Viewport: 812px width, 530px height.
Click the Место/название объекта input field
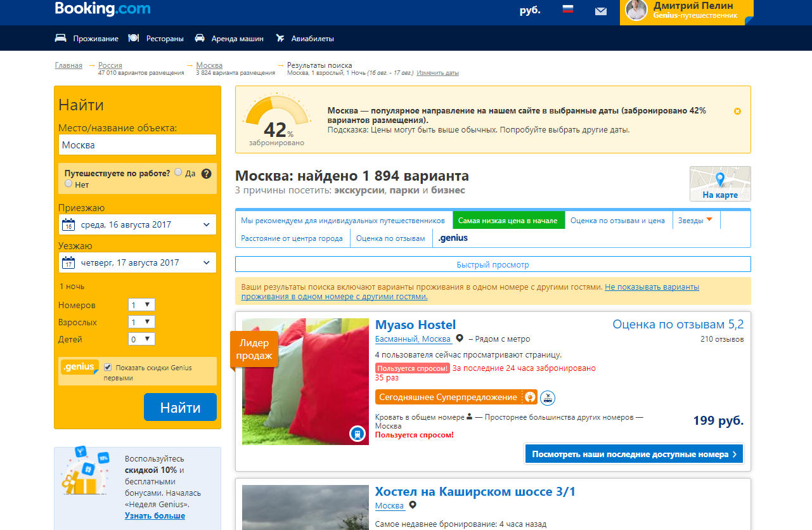pyautogui.click(x=138, y=145)
